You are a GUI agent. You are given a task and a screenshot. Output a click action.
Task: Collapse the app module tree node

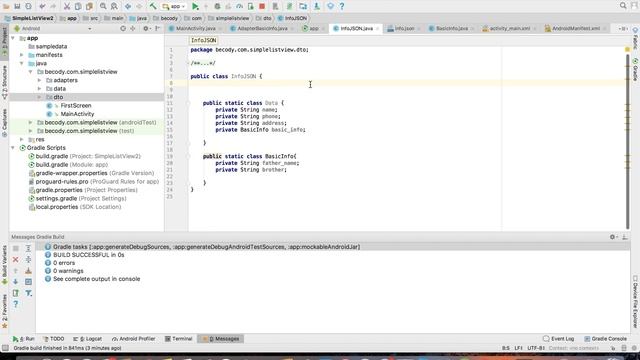tap(13, 38)
